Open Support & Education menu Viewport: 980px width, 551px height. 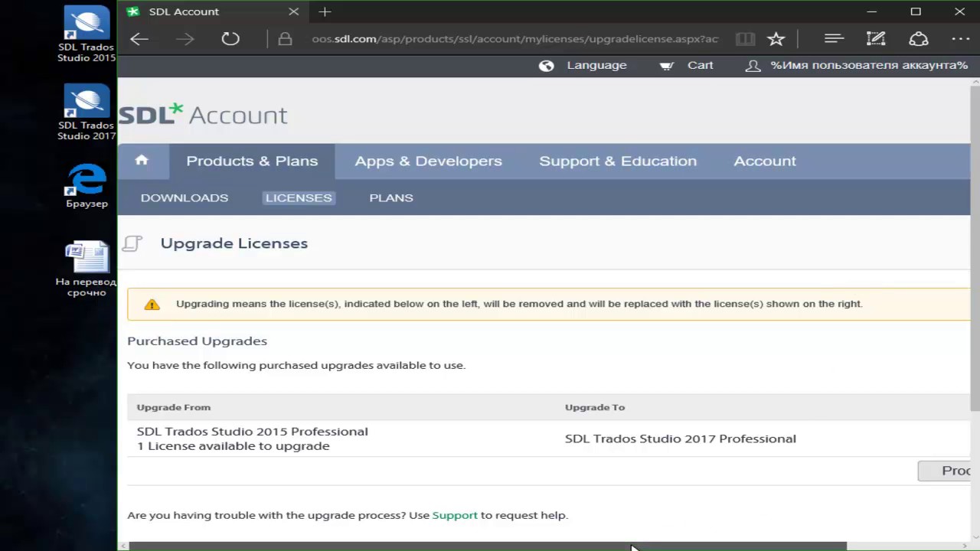tap(618, 161)
